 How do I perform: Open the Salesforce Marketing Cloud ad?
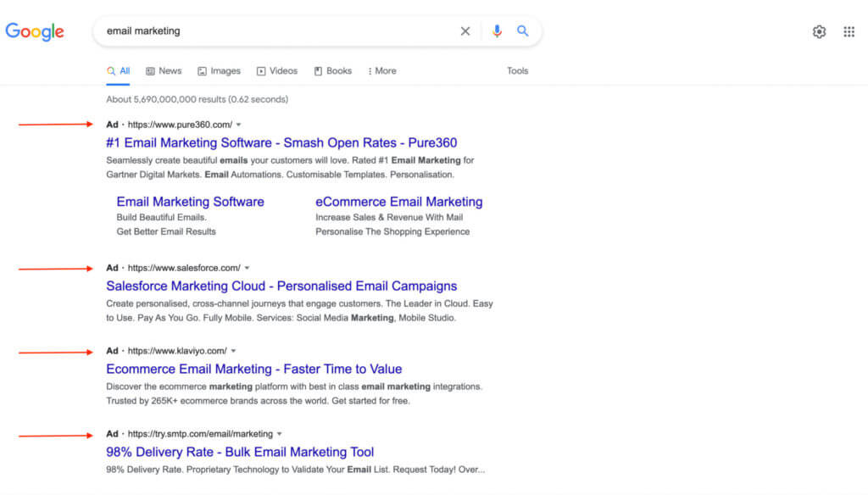click(x=281, y=286)
